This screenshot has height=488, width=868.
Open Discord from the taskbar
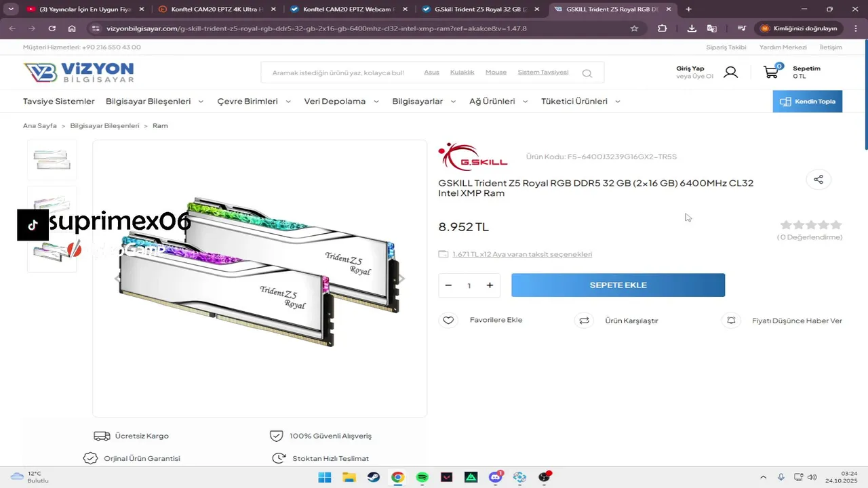pyautogui.click(x=496, y=477)
